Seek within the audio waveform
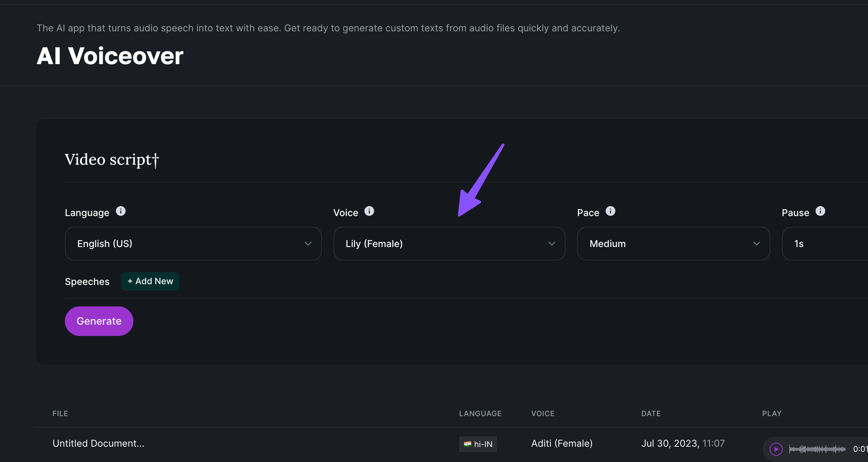Screen dimensions: 868x462 click(x=817, y=449)
